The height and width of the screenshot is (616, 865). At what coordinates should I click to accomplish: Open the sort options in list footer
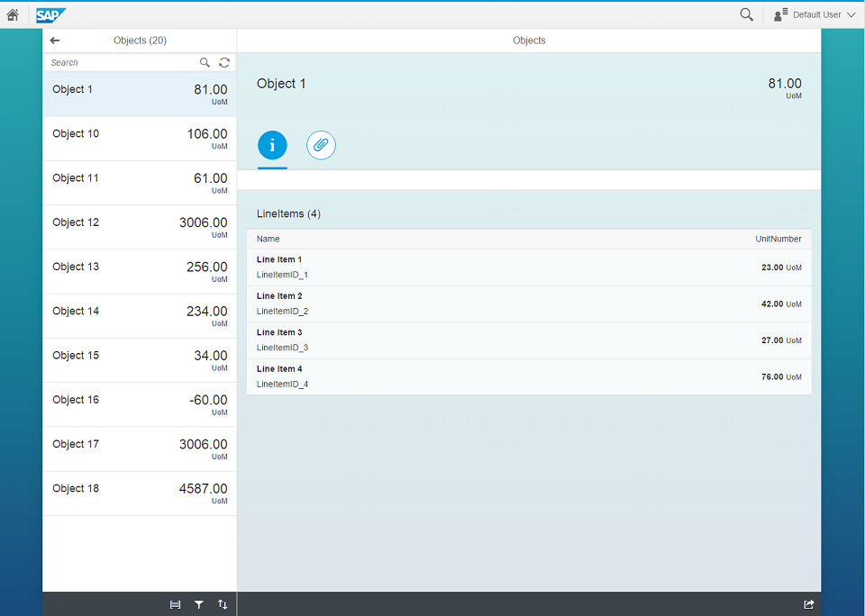(x=223, y=604)
